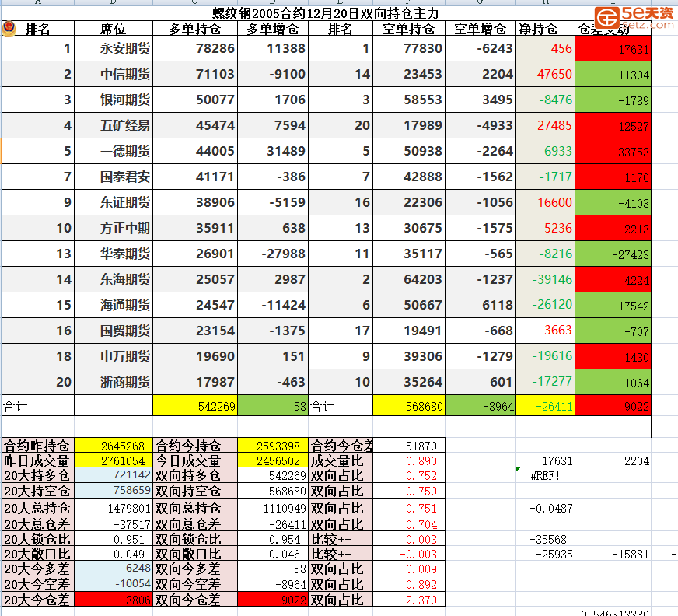Click the police badge icon beside 排名 header
This screenshot has width=678, height=616.
point(9,29)
